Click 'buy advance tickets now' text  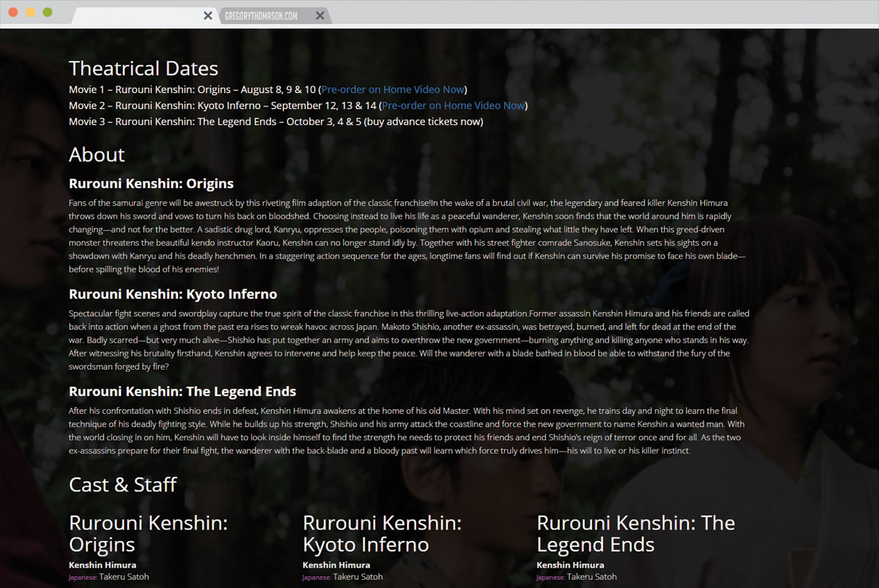pos(423,122)
